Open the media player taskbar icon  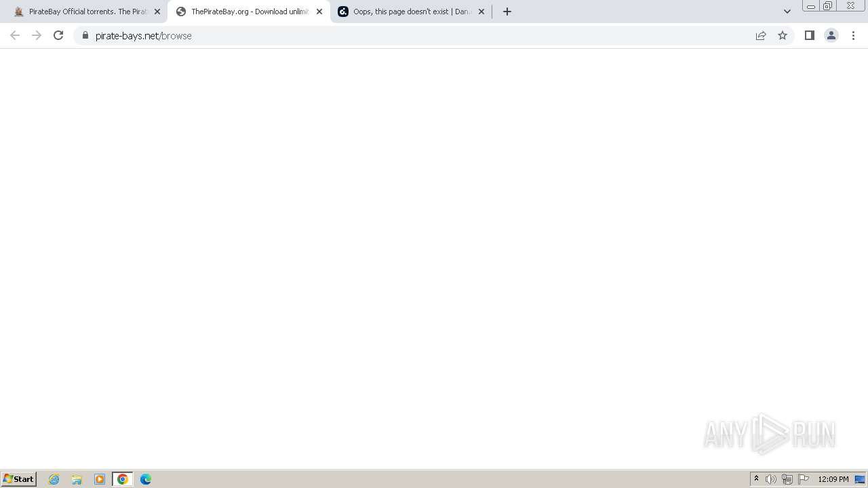pos(100,479)
